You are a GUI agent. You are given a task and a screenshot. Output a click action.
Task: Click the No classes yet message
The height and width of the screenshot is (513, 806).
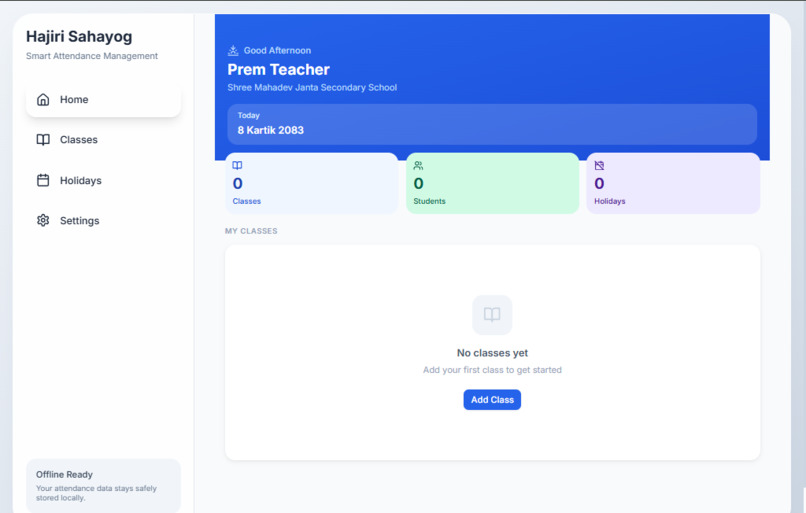pyautogui.click(x=492, y=353)
